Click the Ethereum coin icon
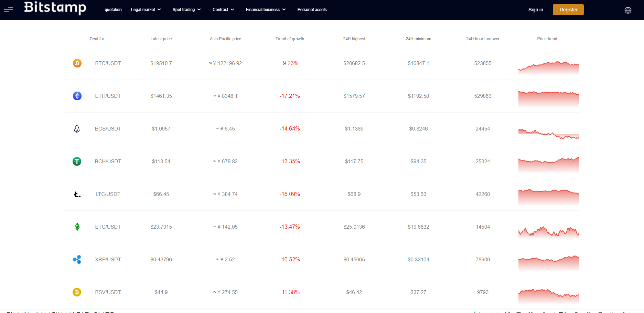This screenshot has height=313, width=644. 77,96
